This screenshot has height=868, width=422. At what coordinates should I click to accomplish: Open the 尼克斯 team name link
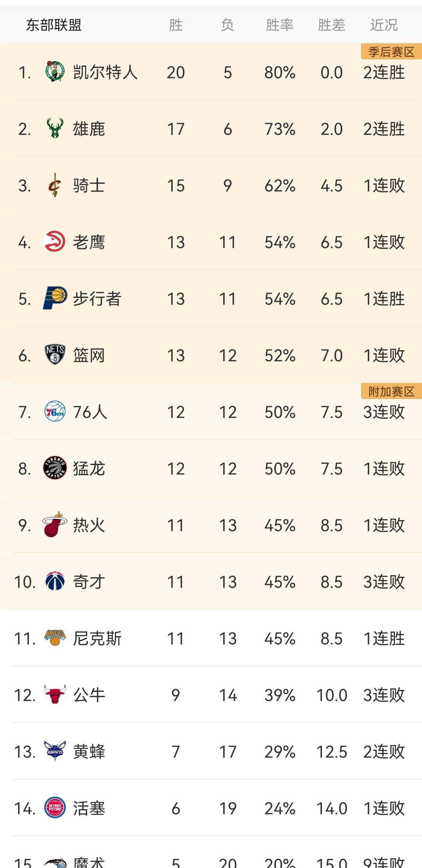coord(97,638)
